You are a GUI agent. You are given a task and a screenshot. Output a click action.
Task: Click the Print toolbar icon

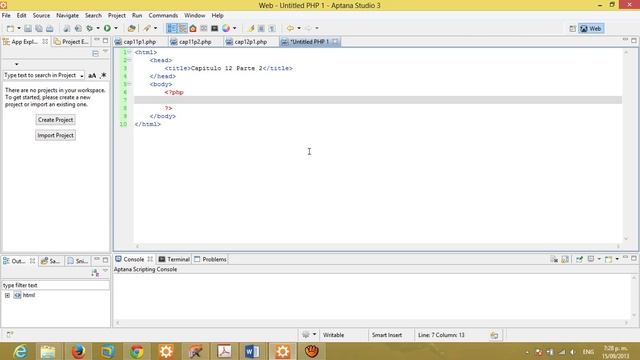point(49,28)
